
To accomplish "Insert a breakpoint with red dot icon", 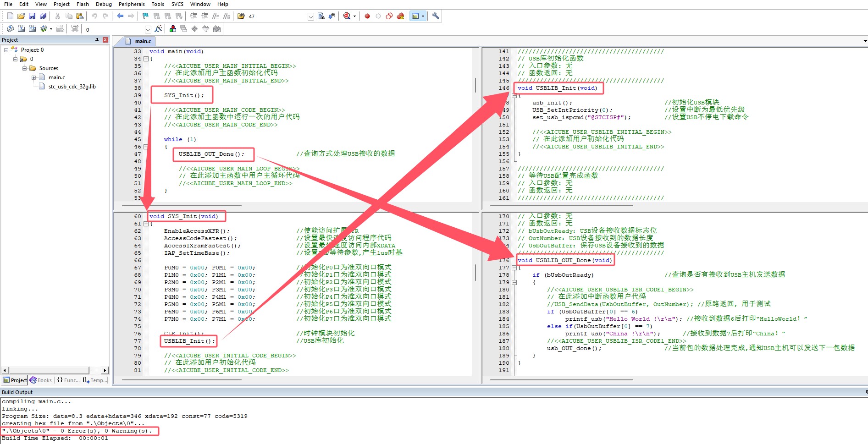I will [x=367, y=16].
